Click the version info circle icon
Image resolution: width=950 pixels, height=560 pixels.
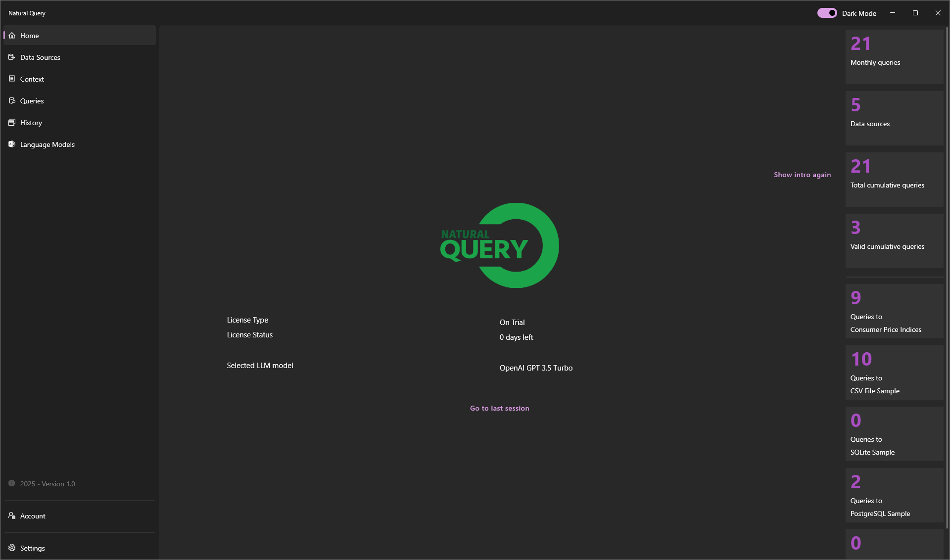coord(12,483)
